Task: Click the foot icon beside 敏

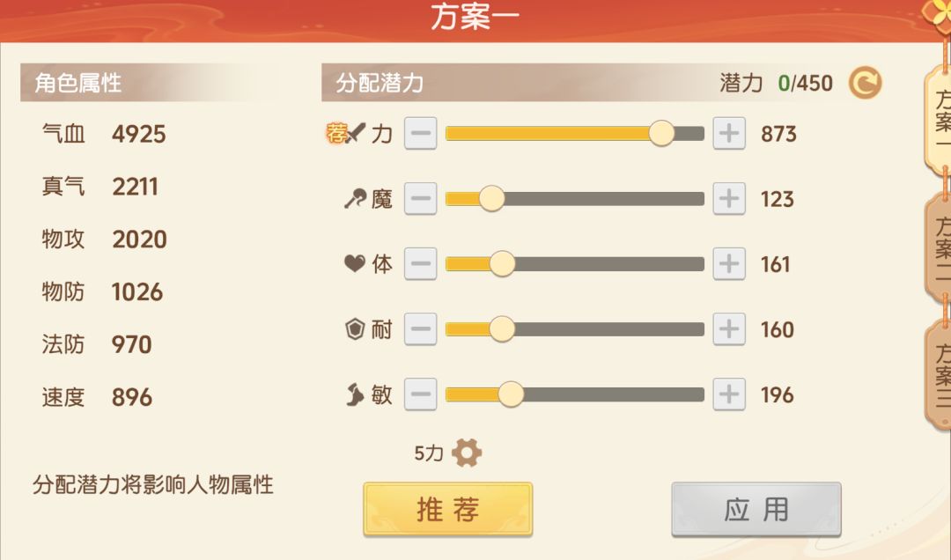Action: point(356,394)
